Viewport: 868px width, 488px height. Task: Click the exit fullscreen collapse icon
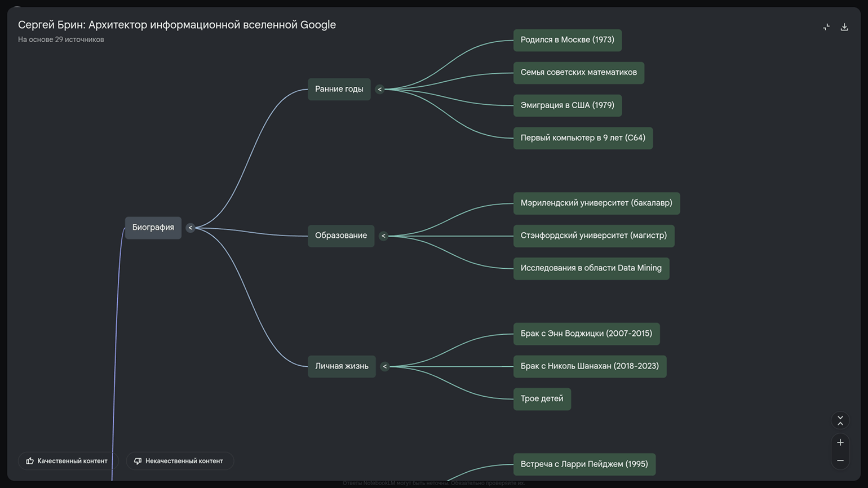point(826,27)
